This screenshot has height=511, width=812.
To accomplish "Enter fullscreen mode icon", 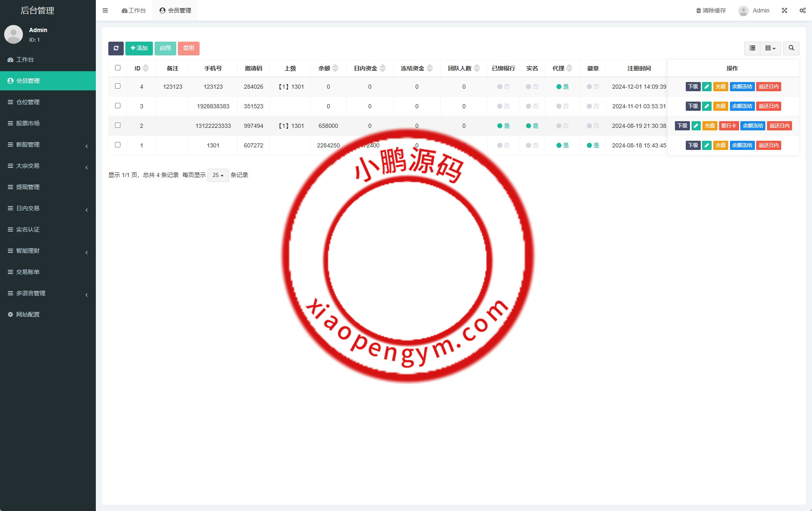I will 785,10.
